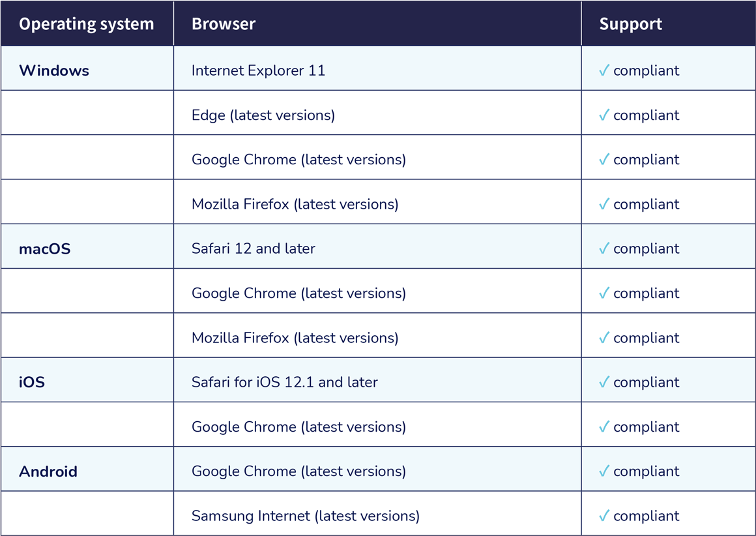The width and height of the screenshot is (756, 536).
Task: Click the Windows operating system cell
Action: coord(87,68)
